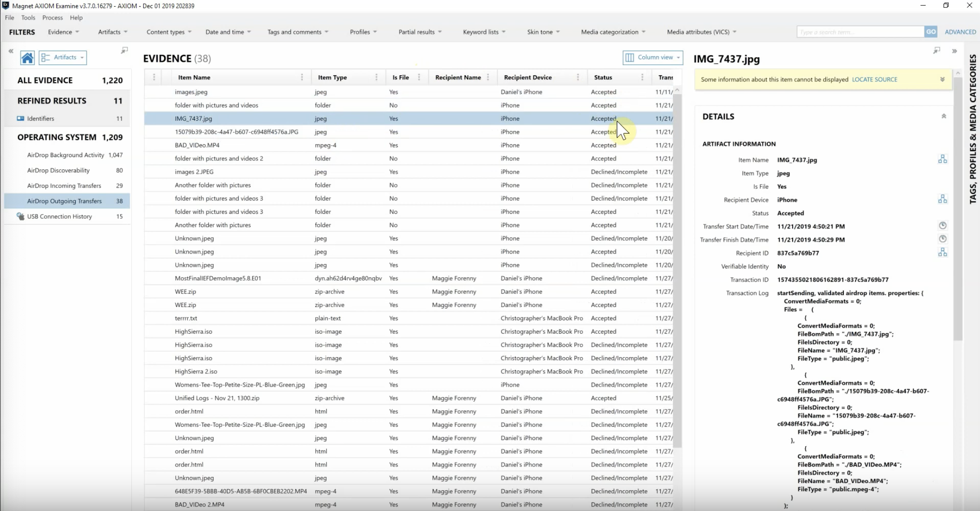The image size is (980, 511).
Task: Open connections for Recipient ID 837c5a769b77
Action: click(x=943, y=252)
